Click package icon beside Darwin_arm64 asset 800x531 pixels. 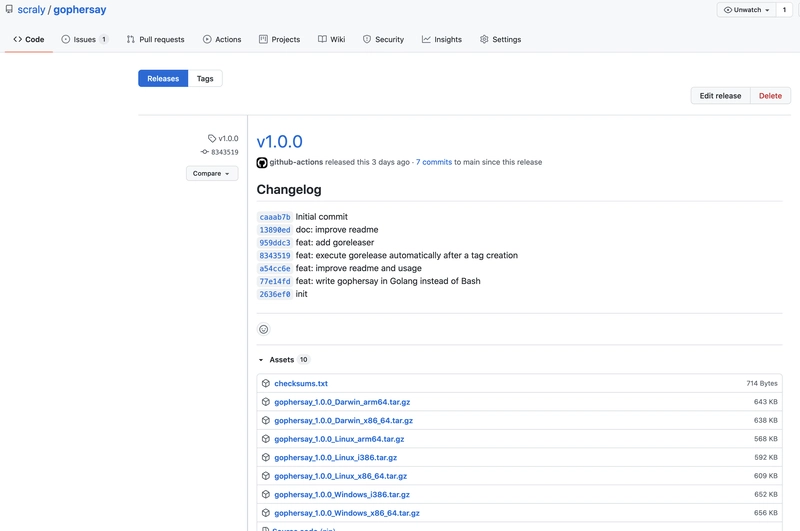(x=265, y=402)
